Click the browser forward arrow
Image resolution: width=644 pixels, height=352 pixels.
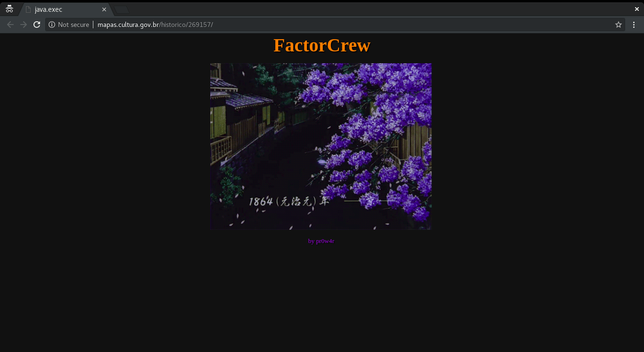pyautogui.click(x=24, y=25)
